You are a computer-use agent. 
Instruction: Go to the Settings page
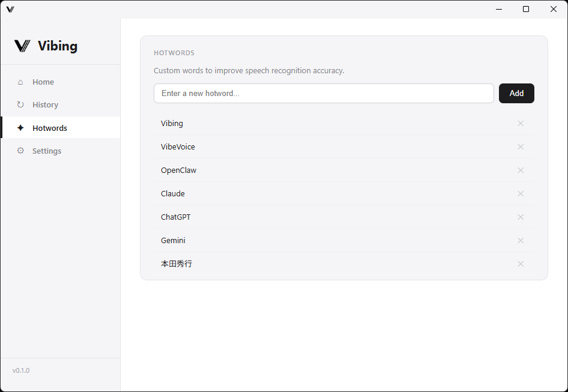tap(47, 151)
